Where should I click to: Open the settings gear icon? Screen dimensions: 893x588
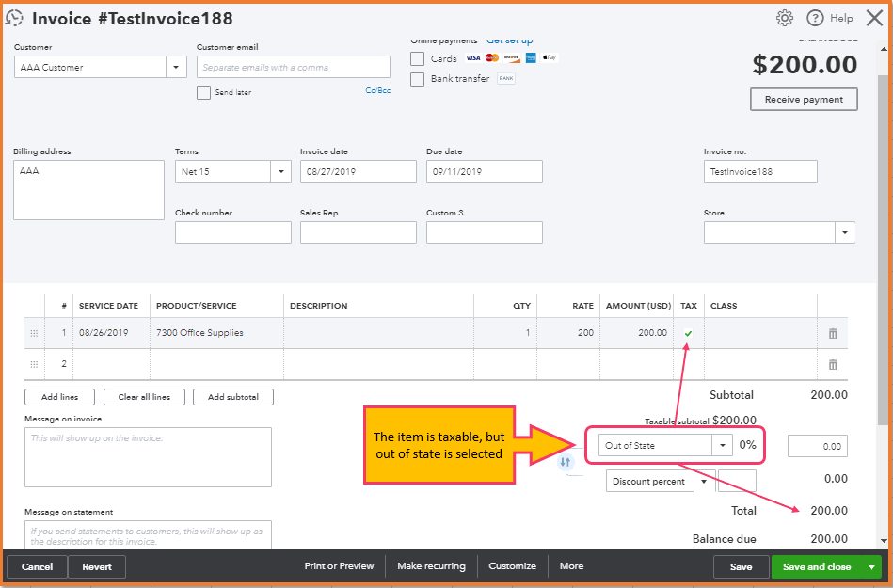click(x=784, y=18)
